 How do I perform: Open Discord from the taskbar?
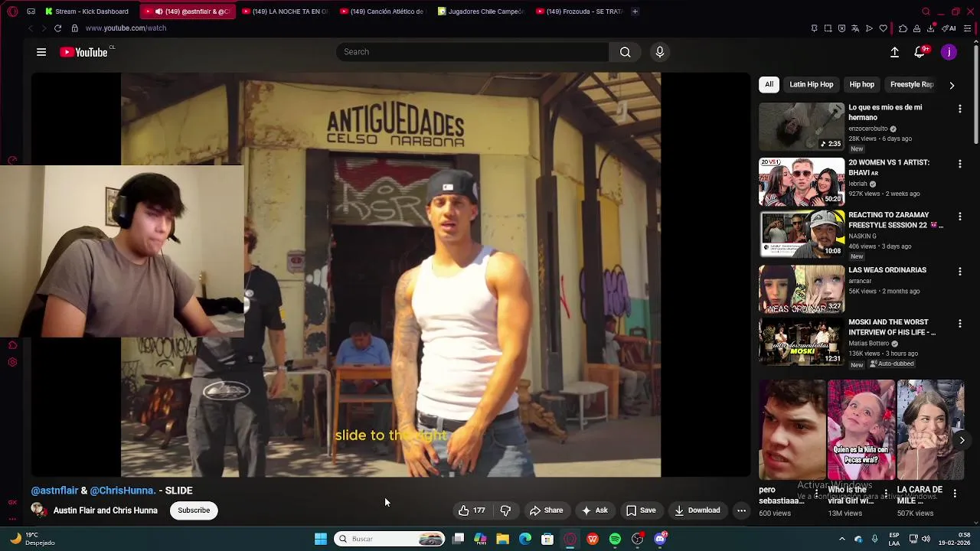660,539
